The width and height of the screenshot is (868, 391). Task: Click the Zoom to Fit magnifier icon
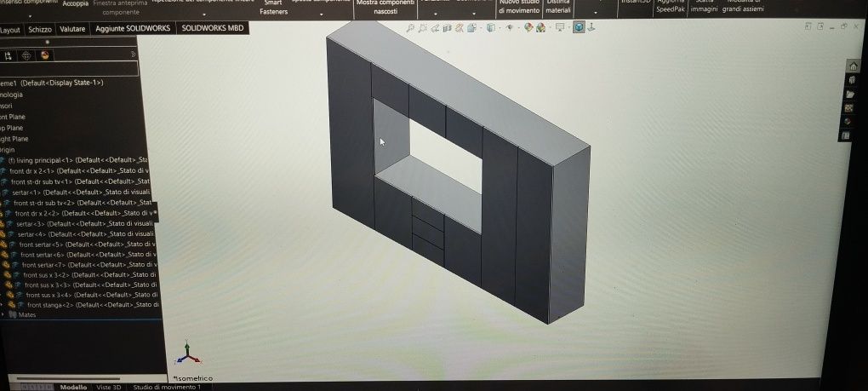coord(409,28)
